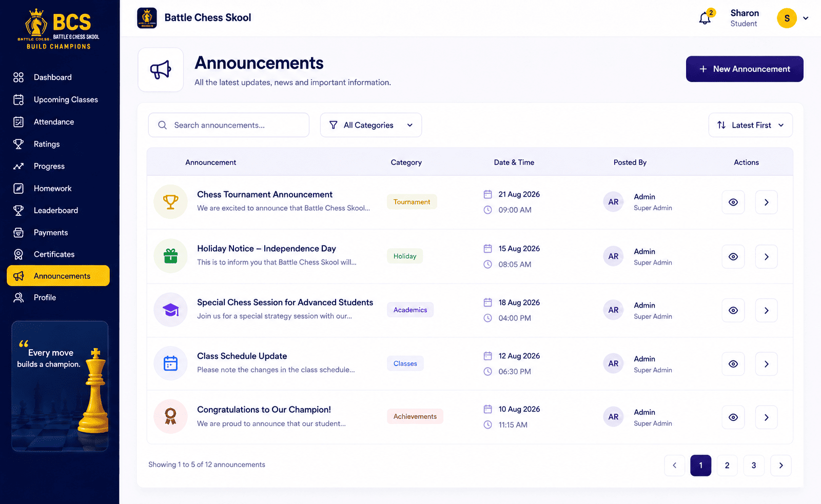Click the clock icon beside 09:00 AM
The width and height of the screenshot is (821, 504).
tap(487, 210)
